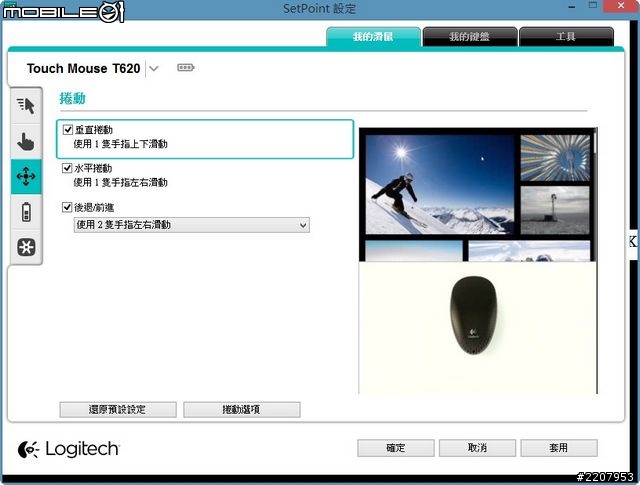Close the SetPoint window
Image resolution: width=640 pixels, height=485 pixels.
pos(621,6)
